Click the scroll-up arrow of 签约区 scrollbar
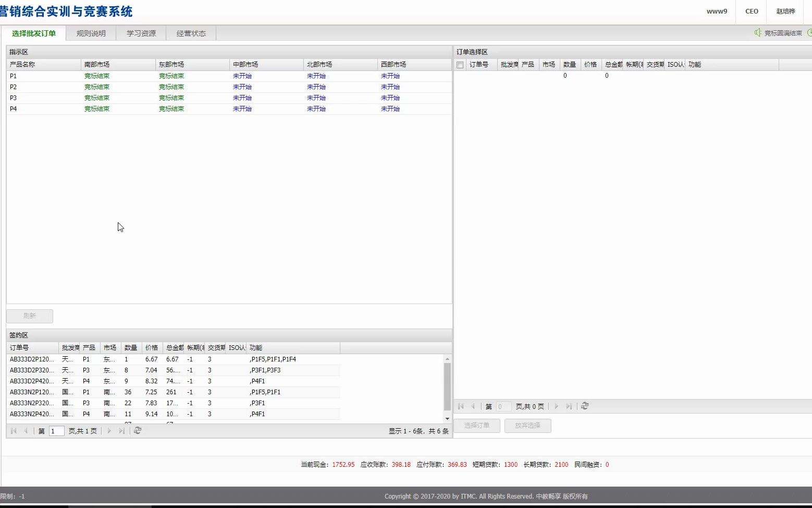 click(x=447, y=359)
